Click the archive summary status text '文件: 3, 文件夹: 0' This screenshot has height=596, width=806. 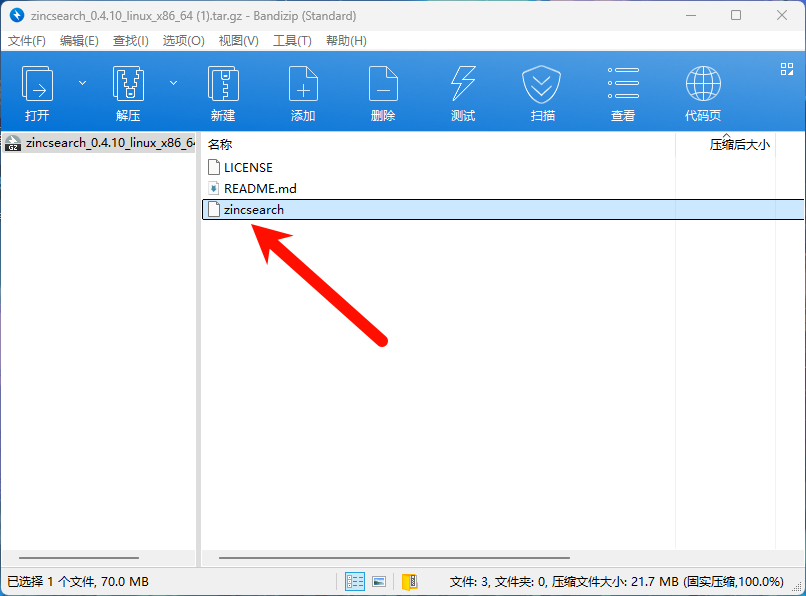point(499,582)
